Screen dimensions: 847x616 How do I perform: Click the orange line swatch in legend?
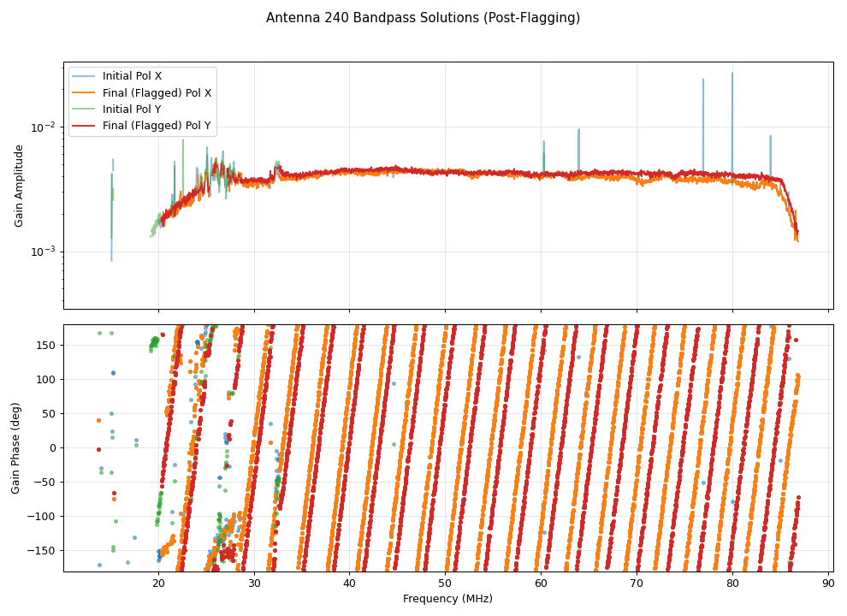click(x=85, y=92)
